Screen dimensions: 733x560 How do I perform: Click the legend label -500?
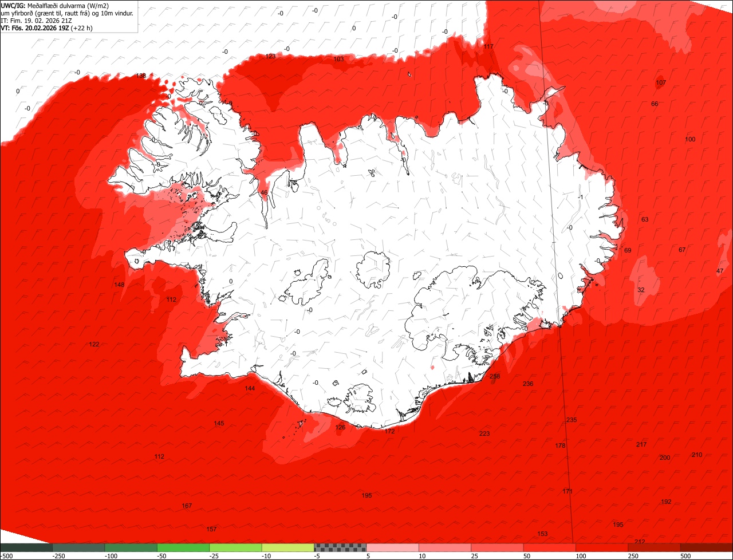tap(7, 556)
